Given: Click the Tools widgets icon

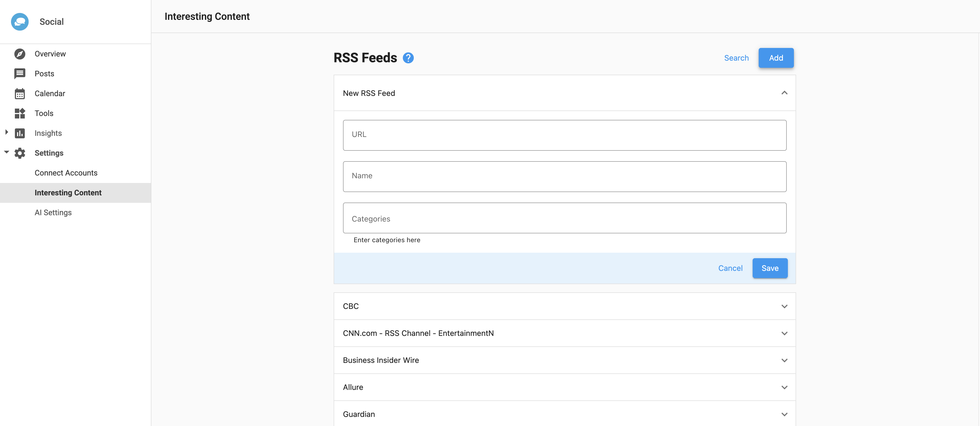Looking at the screenshot, I should tap(20, 114).
